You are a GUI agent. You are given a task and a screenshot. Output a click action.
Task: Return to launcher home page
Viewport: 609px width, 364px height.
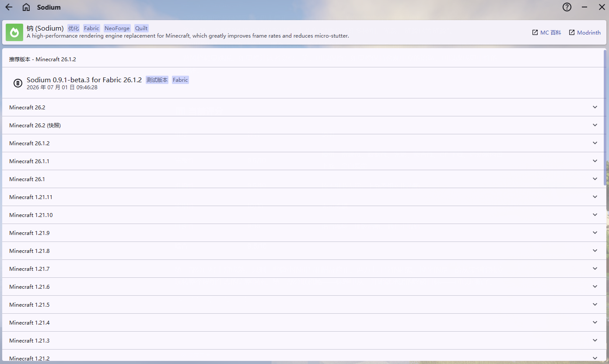[26, 7]
